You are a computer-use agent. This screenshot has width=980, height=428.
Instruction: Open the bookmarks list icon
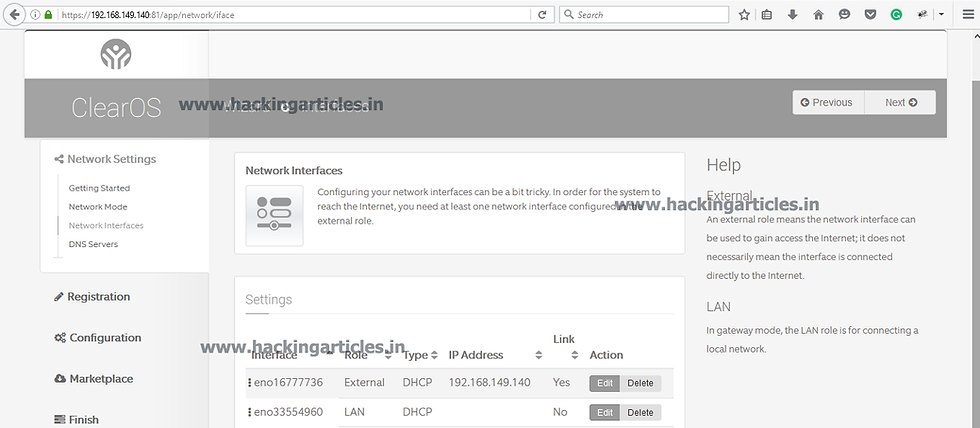click(x=767, y=14)
